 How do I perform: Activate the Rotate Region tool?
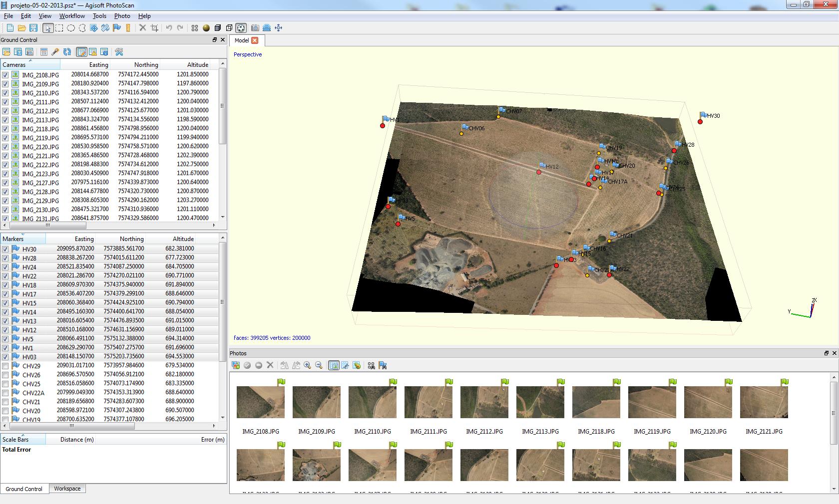pyautogui.click(x=105, y=28)
